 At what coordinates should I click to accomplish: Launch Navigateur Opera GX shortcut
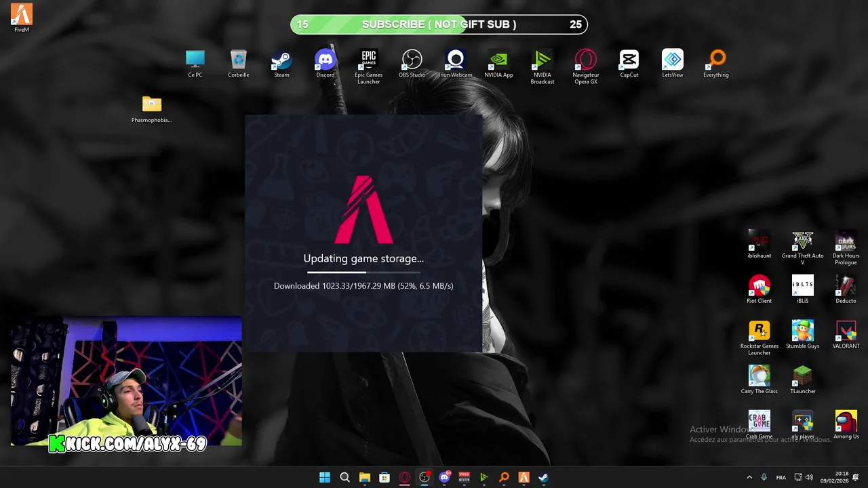(x=585, y=67)
